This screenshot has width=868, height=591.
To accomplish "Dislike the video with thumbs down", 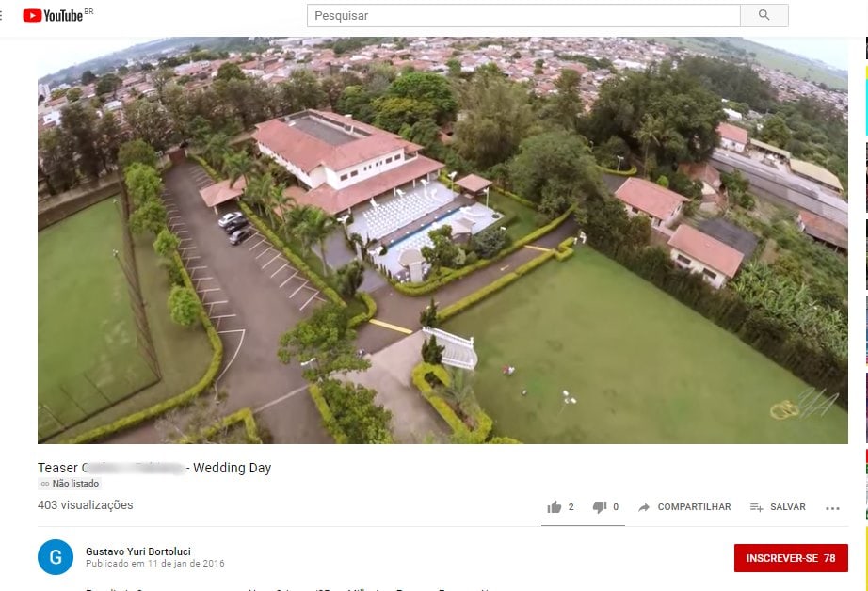I will click(600, 507).
